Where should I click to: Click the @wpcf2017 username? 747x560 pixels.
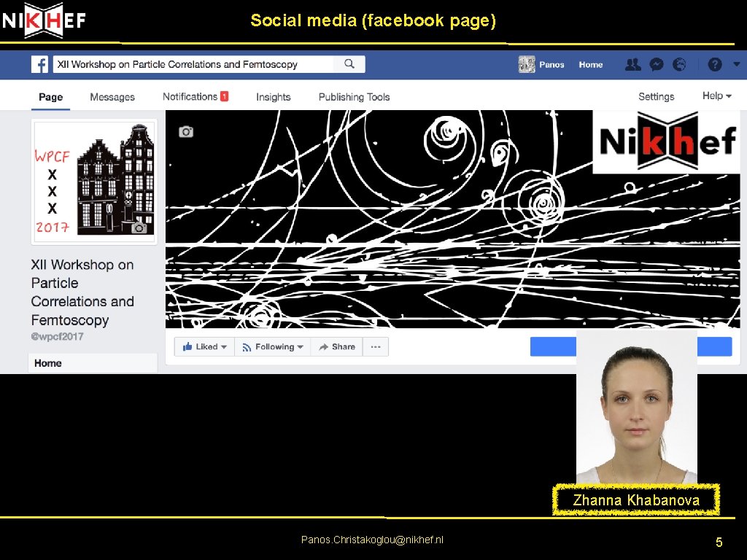tap(57, 337)
